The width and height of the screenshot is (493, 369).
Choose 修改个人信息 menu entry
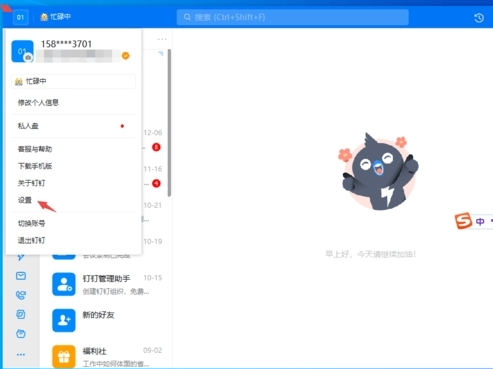38,103
